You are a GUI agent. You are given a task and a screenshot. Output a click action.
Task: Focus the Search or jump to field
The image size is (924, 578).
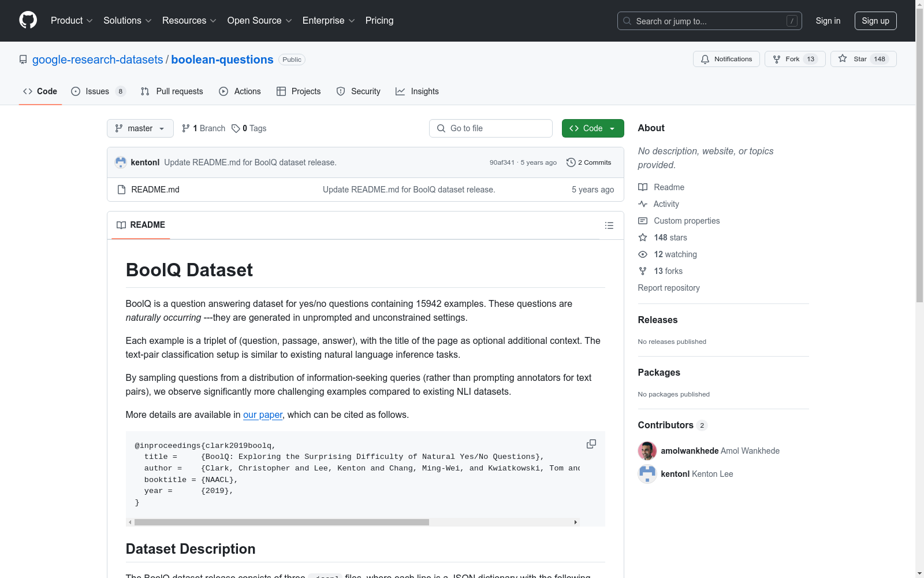click(x=709, y=21)
